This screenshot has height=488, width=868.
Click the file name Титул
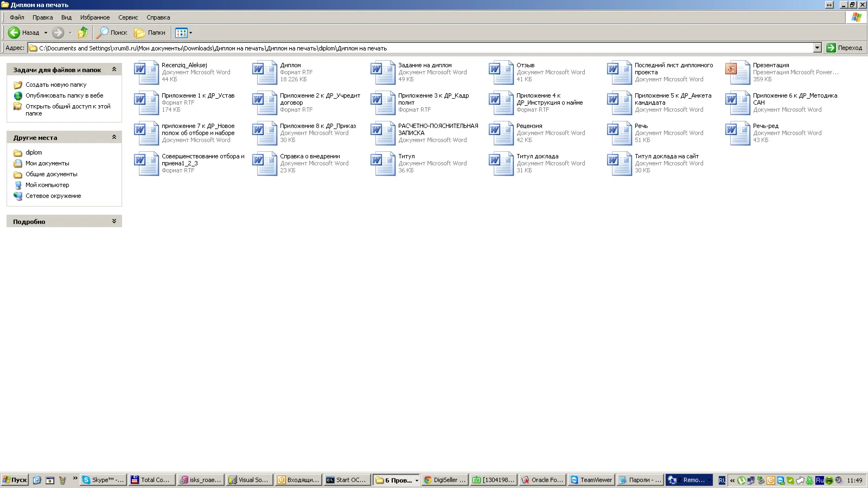coord(406,156)
